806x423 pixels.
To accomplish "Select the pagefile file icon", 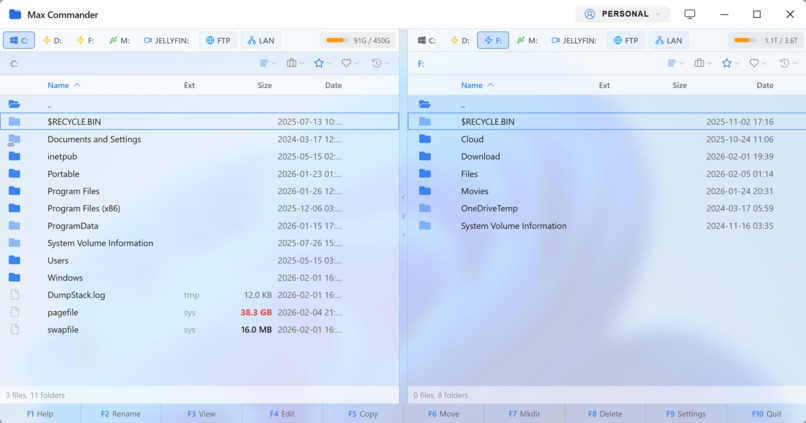I will pyautogui.click(x=15, y=312).
